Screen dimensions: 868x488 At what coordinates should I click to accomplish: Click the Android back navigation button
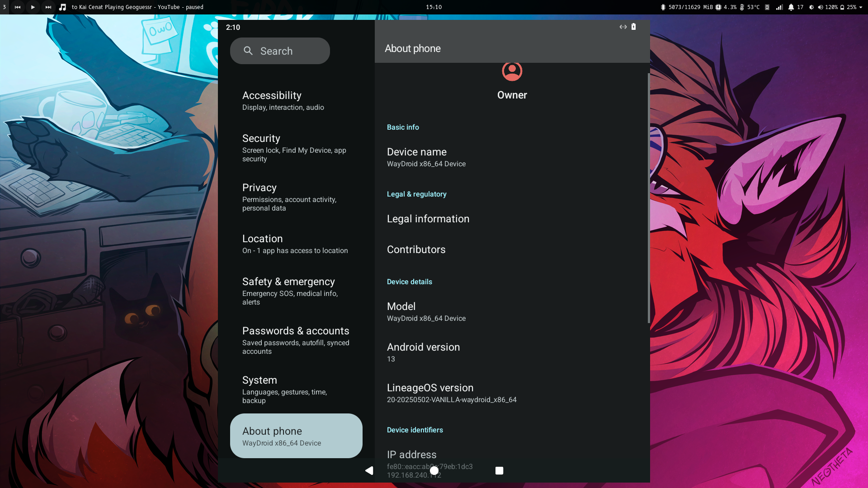click(x=369, y=470)
